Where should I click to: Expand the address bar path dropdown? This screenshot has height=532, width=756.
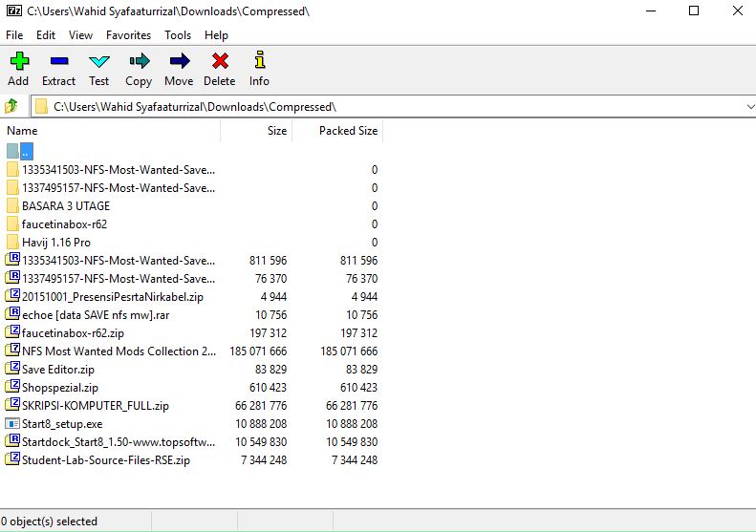[749, 107]
